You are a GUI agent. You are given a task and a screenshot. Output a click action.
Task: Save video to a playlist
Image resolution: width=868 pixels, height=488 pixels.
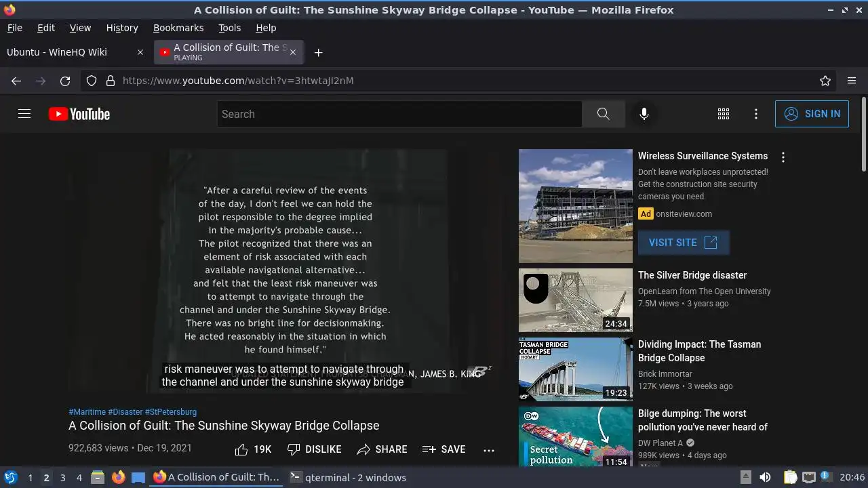(x=443, y=449)
